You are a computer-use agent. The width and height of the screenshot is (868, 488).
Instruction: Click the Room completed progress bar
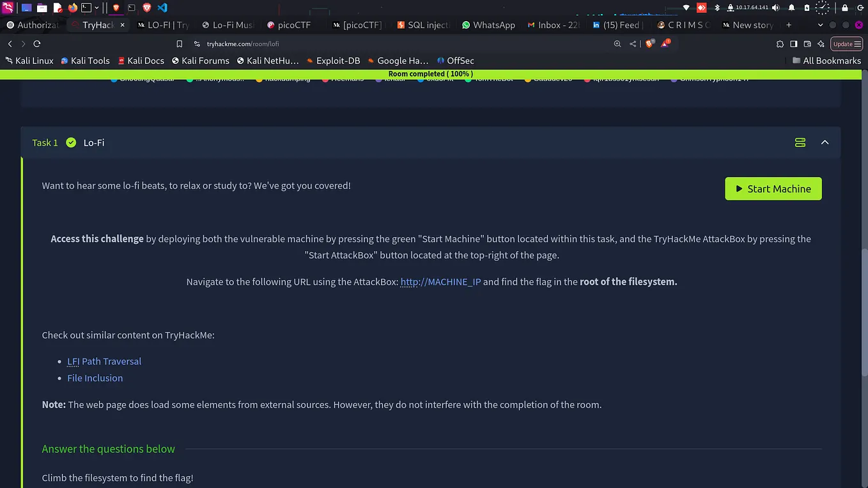pyautogui.click(x=430, y=74)
